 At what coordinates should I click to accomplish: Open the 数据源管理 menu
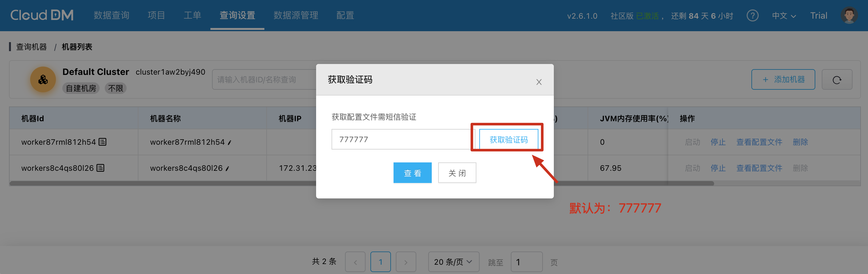pos(296,15)
